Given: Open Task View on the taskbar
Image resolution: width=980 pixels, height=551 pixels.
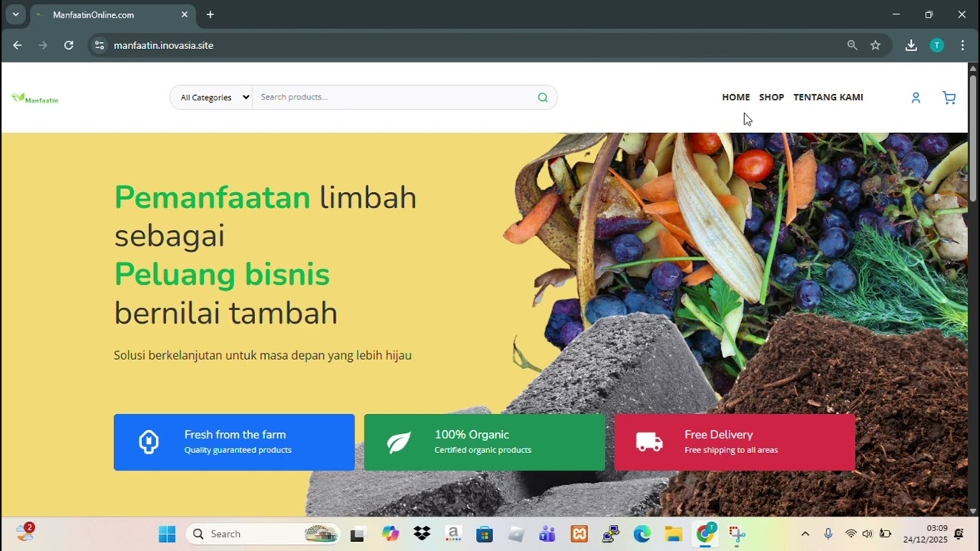Looking at the screenshot, I should pos(358,534).
